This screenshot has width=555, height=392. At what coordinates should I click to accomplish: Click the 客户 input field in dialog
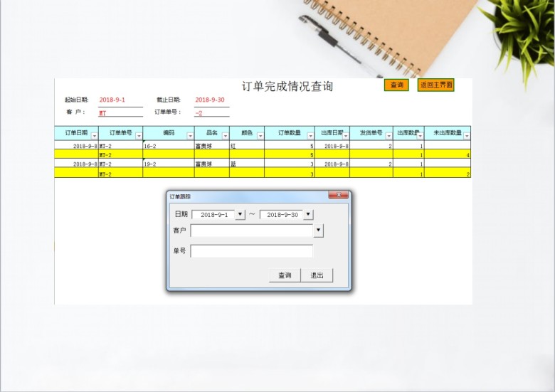tap(252, 231)
